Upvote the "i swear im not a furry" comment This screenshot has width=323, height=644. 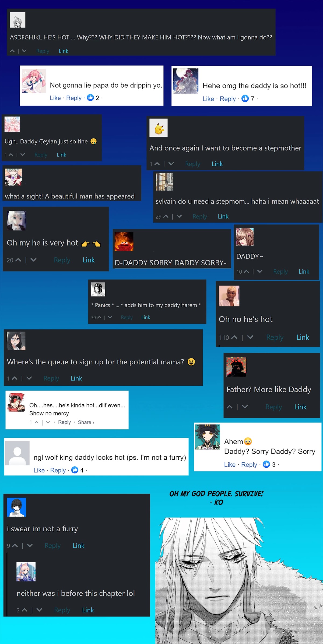[15, 546]
